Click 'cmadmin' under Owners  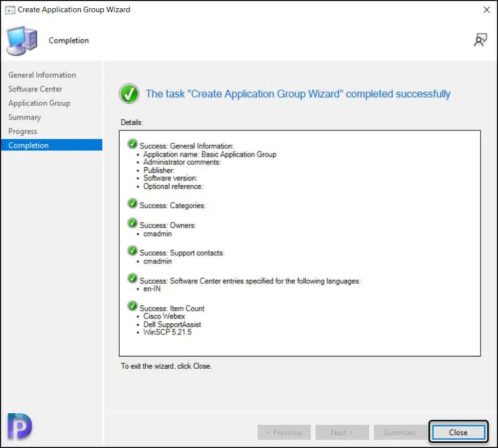click(x=157, y=234)
